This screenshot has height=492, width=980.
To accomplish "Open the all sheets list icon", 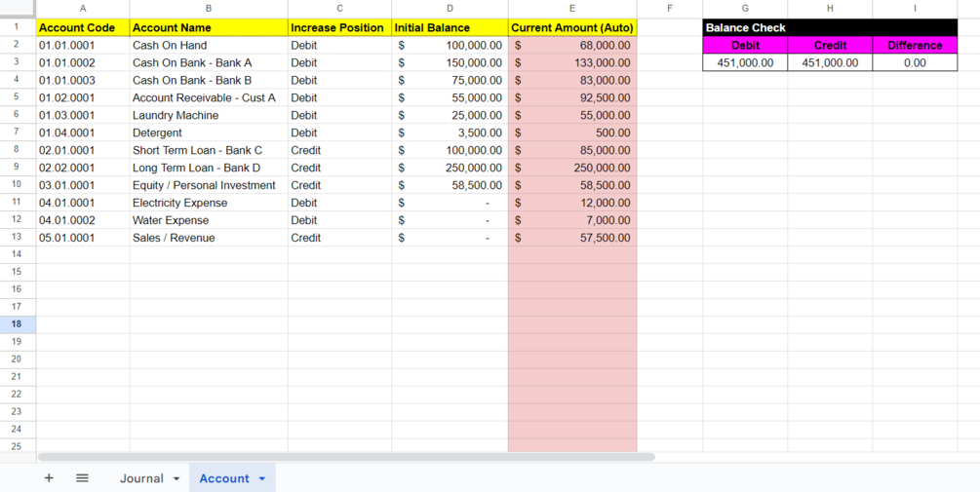I will 82,478.
